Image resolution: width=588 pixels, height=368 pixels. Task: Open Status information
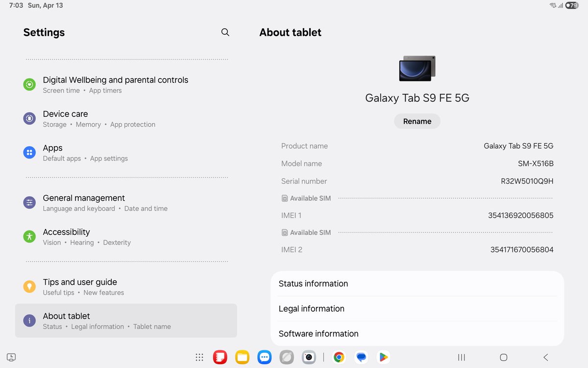tap(417, 284)
